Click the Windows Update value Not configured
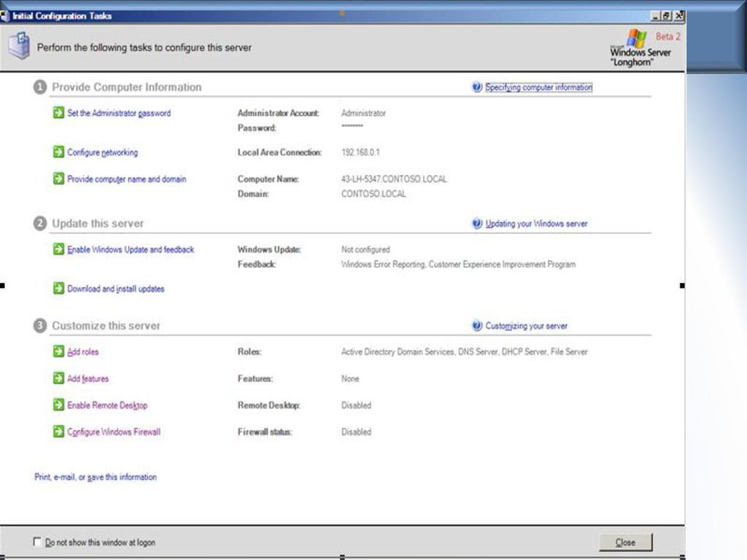 [x=365, y=249]
